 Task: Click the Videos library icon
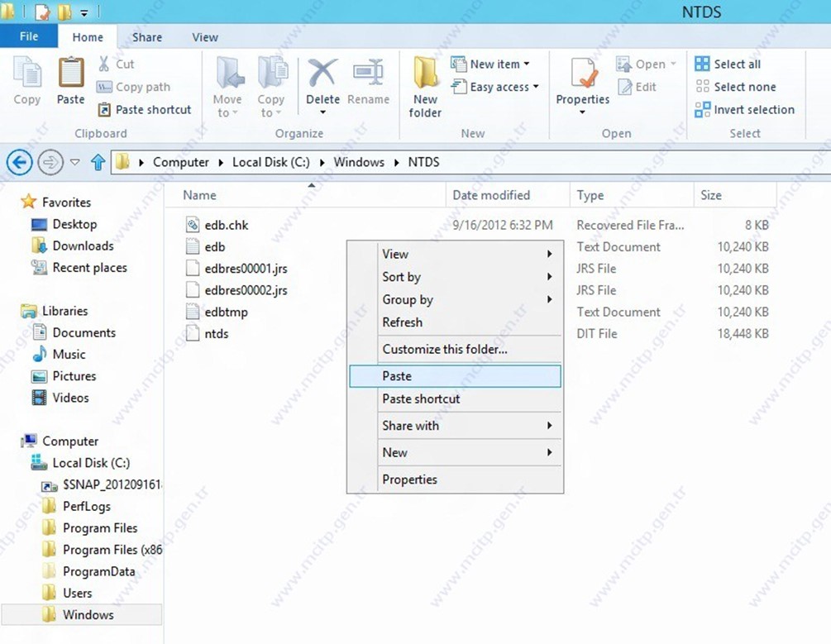point(39,397)
